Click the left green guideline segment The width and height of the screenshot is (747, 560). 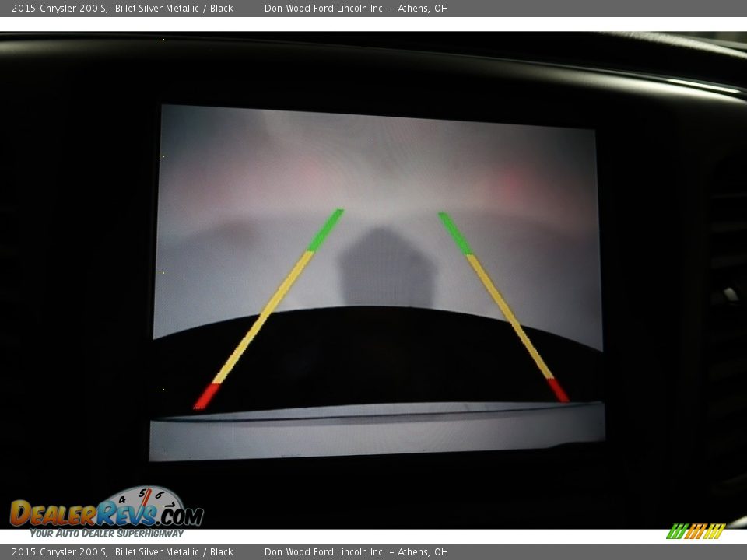point(326,229)
